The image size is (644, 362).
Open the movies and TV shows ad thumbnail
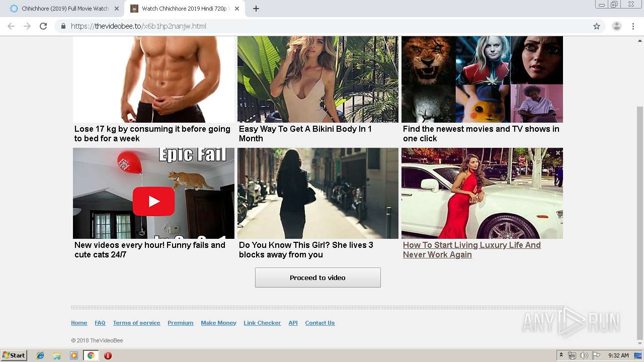[x=482, y=79]
